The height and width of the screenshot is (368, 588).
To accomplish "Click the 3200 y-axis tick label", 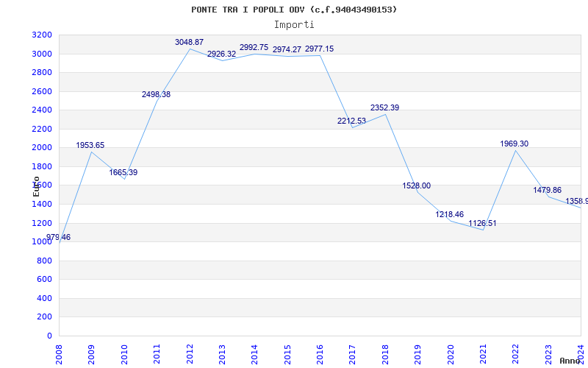I will tap(42, 35).
